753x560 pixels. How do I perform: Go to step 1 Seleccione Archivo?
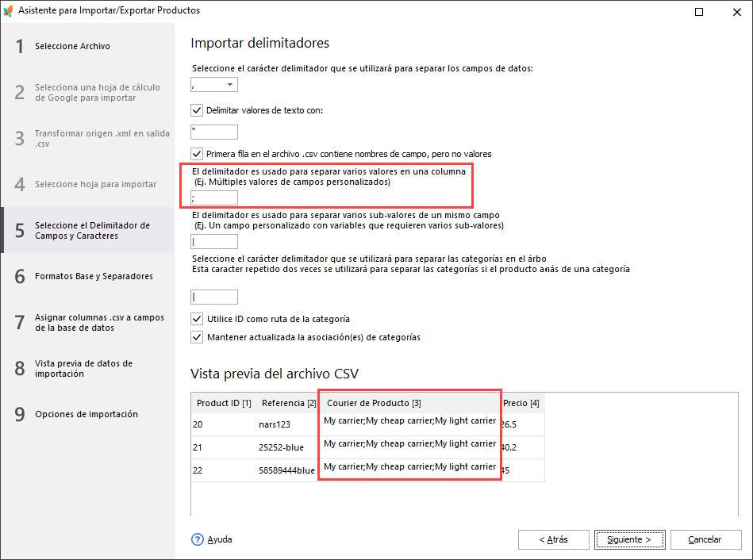click(x=88, y=46)
